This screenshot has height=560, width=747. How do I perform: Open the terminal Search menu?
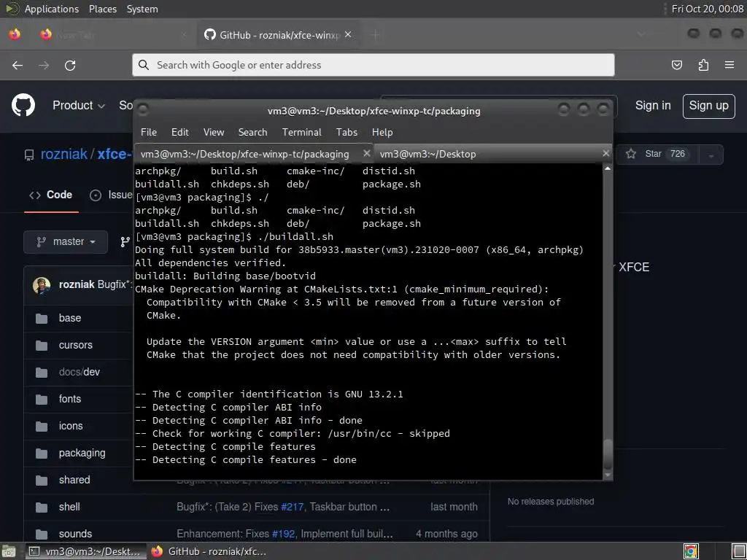252,133
